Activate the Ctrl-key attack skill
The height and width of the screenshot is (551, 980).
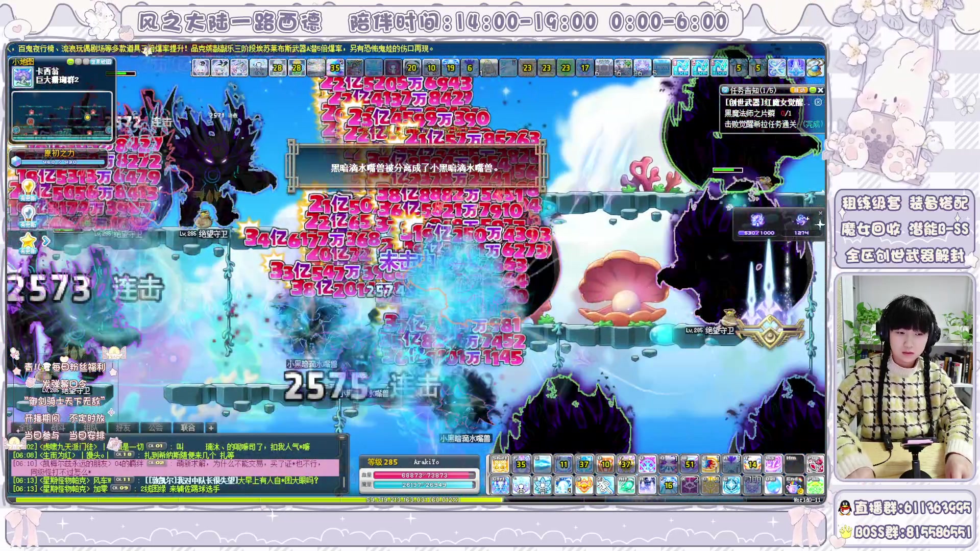500,486
